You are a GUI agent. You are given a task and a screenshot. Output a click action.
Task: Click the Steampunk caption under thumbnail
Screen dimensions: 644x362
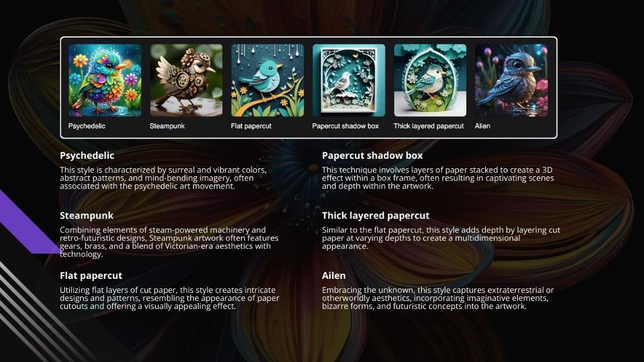pyautogui.click(x=167, y=126)
